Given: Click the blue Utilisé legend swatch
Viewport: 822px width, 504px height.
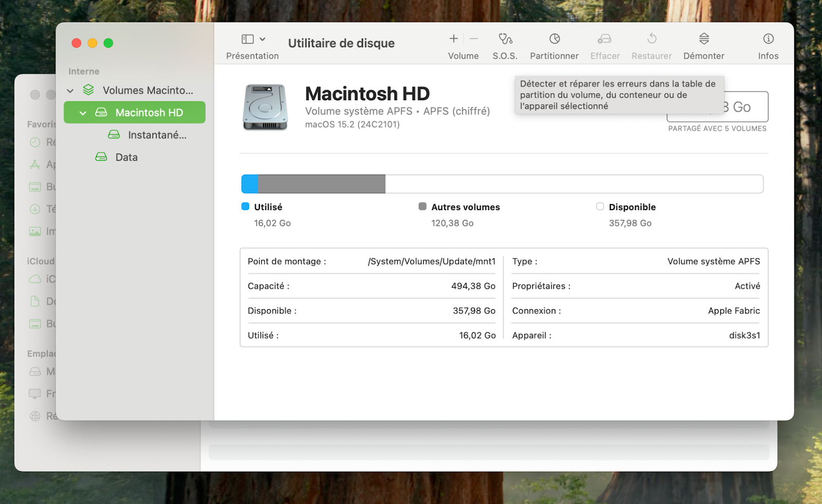Looking at the screenshot, I should point(246,207).
